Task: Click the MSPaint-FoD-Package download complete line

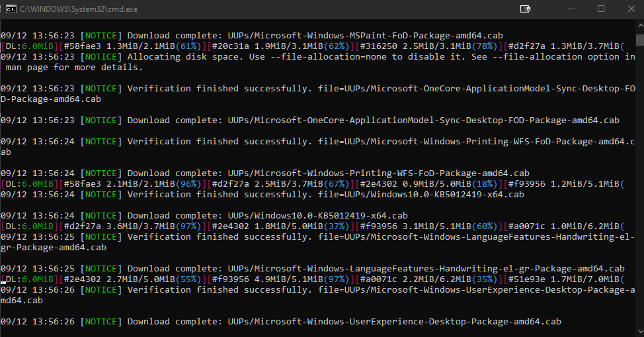Action: pyautogui.click(x=252, y=35)
